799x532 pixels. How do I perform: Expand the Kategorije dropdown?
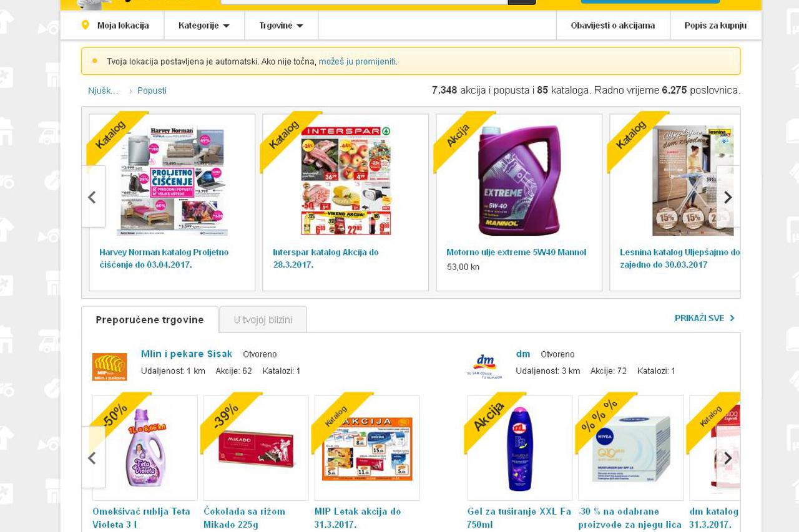coord(204,26)
